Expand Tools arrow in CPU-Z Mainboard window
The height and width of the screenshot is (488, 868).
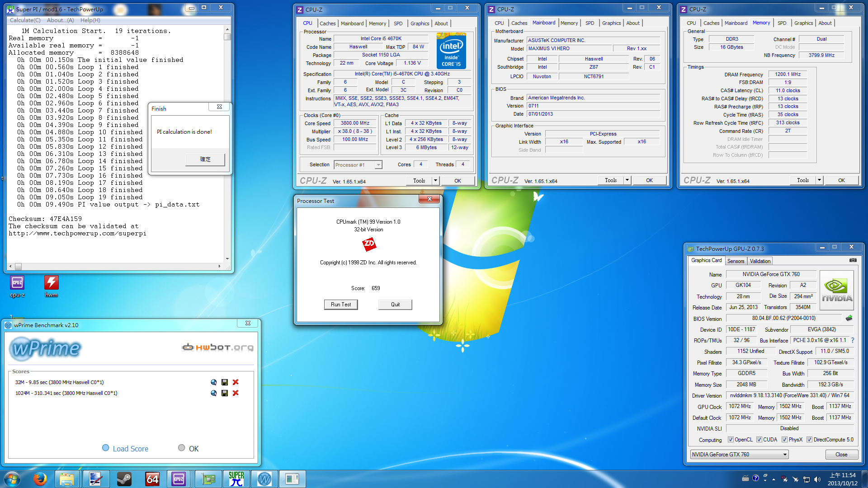[x=627, y=180]
